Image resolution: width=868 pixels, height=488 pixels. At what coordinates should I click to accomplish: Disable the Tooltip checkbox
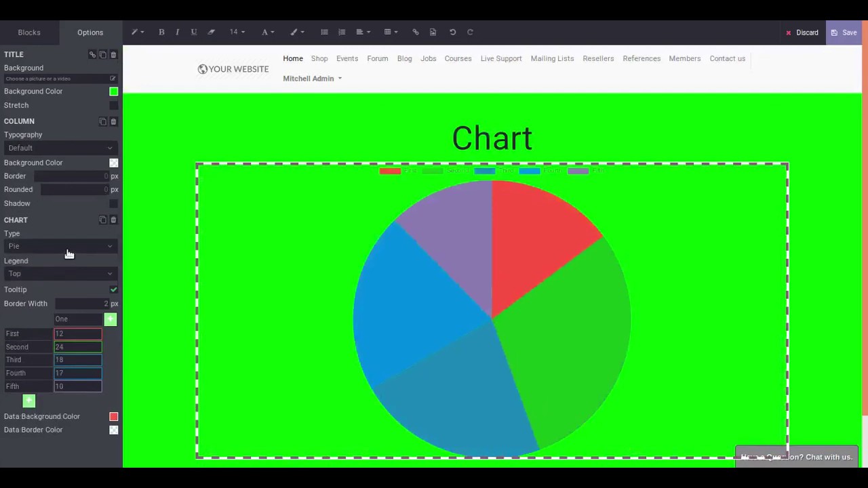point(113,289)
